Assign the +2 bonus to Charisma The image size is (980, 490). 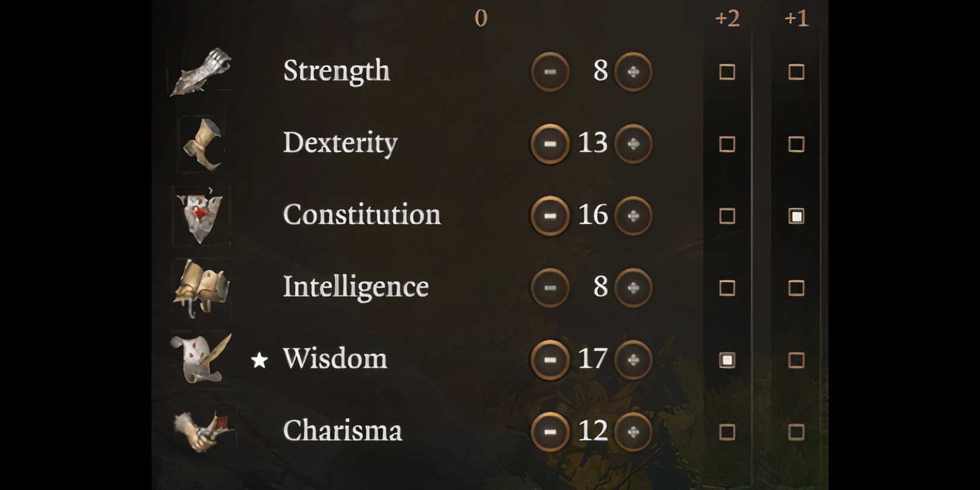(x=728, y=431)
